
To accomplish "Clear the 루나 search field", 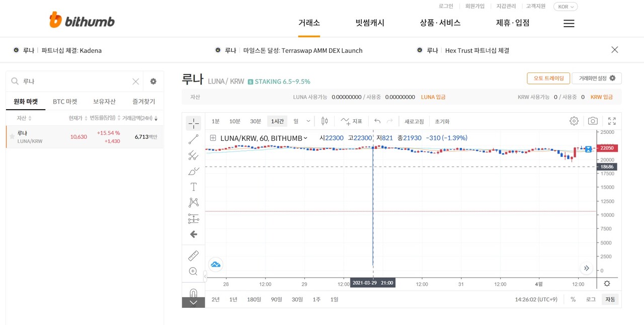I will [x=136, y=82].
